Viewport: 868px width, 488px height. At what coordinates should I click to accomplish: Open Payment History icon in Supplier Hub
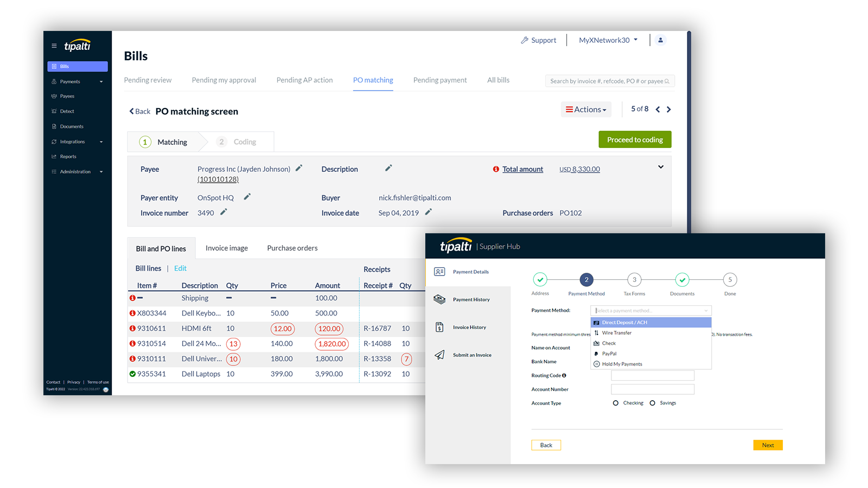click(x=439, y=299)
